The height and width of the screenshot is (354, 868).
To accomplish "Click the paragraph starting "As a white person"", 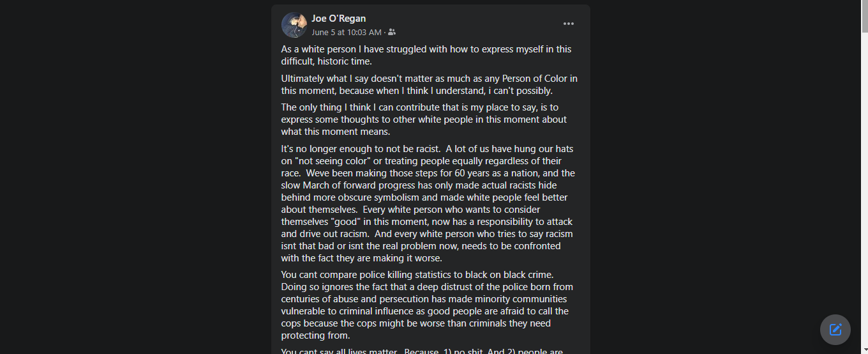I will coord(426,55).
